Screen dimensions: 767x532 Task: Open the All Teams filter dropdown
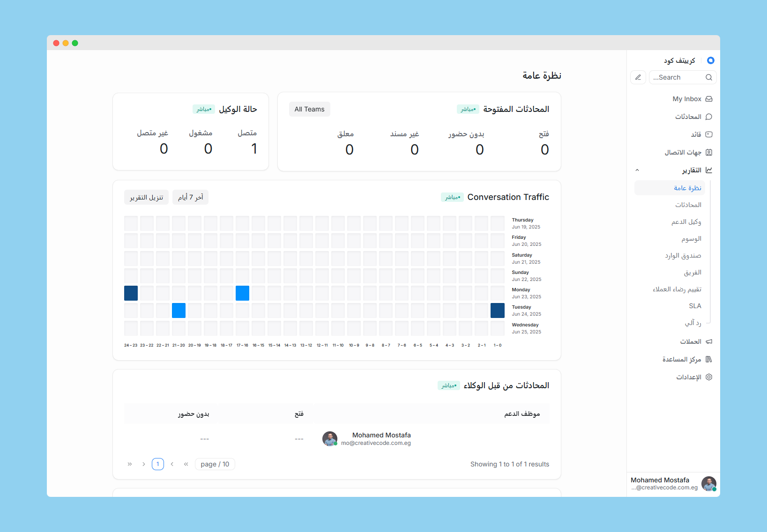309,109
